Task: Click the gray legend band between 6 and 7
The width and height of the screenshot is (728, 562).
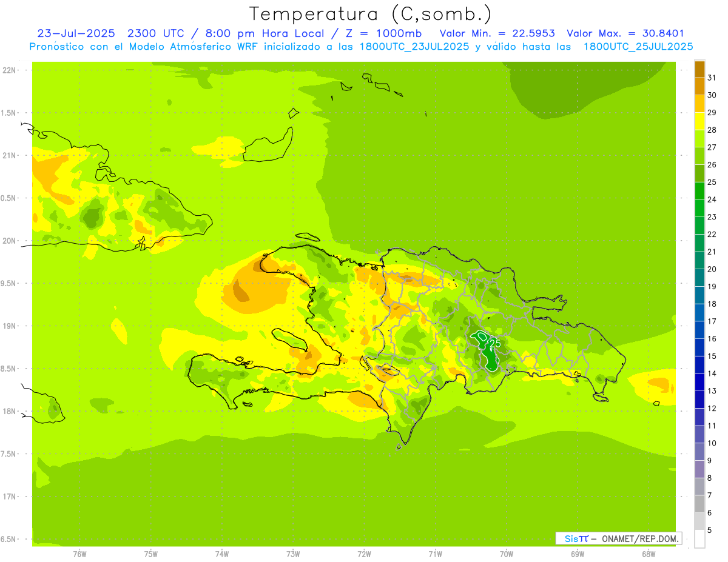Action: 699,504
